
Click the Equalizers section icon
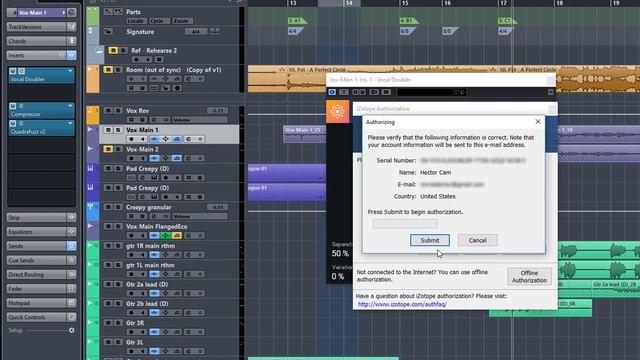(x=71, y=232)
